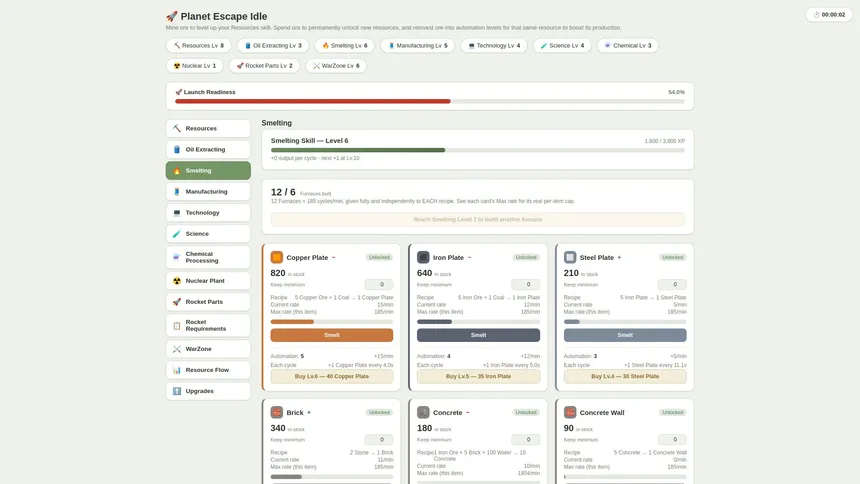Screen dimensions: 860x484
Task: Click the flask icon beside Chemical Processing
Action: click(x=177, y=257)
